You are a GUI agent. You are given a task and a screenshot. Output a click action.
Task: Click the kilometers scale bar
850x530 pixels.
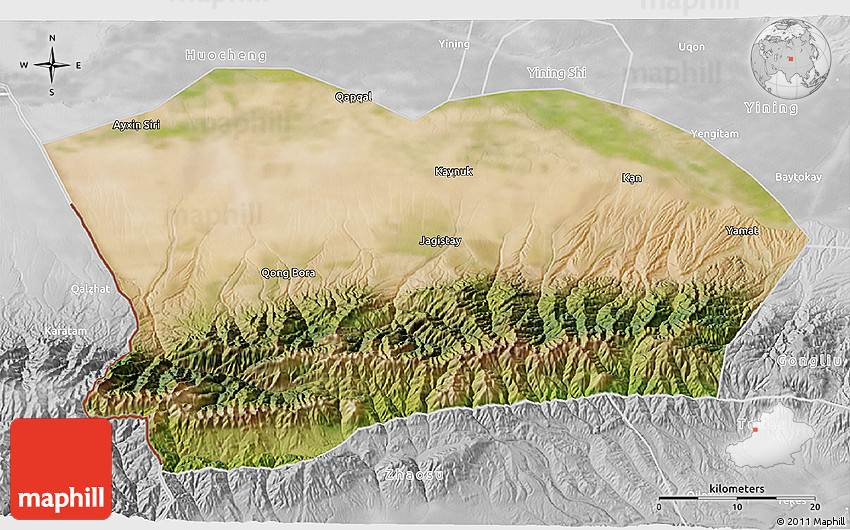[736, 496]
